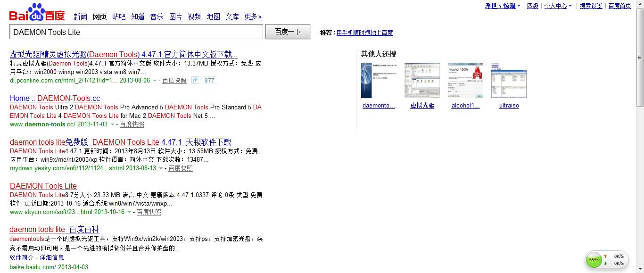Open 百度快照 for the skycn result

pyautogui.click(x=149, y=212)
